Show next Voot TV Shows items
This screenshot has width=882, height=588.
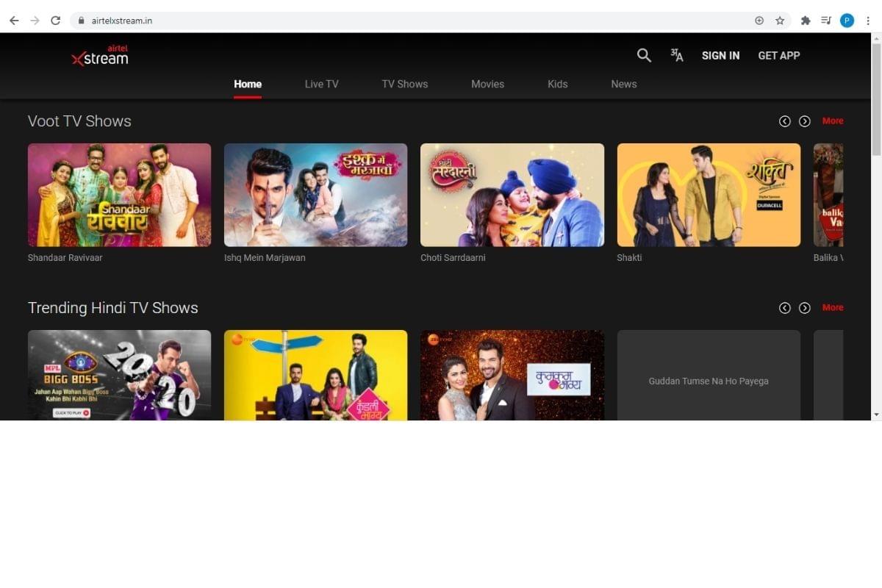point(805,121)
